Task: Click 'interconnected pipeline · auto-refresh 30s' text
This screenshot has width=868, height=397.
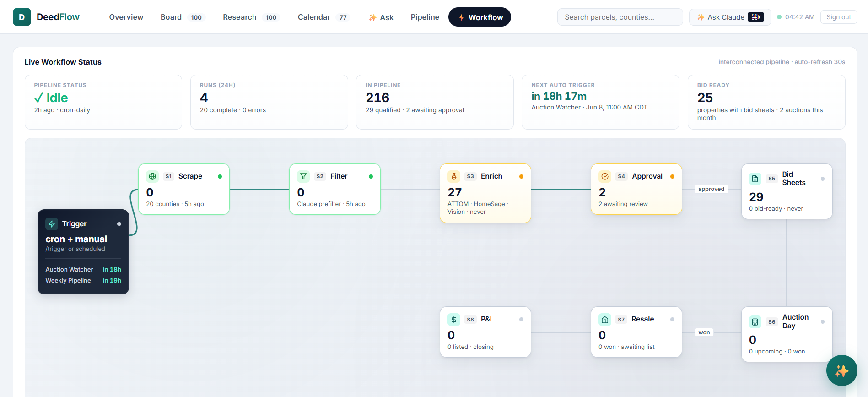Action: tap(782, 62)
